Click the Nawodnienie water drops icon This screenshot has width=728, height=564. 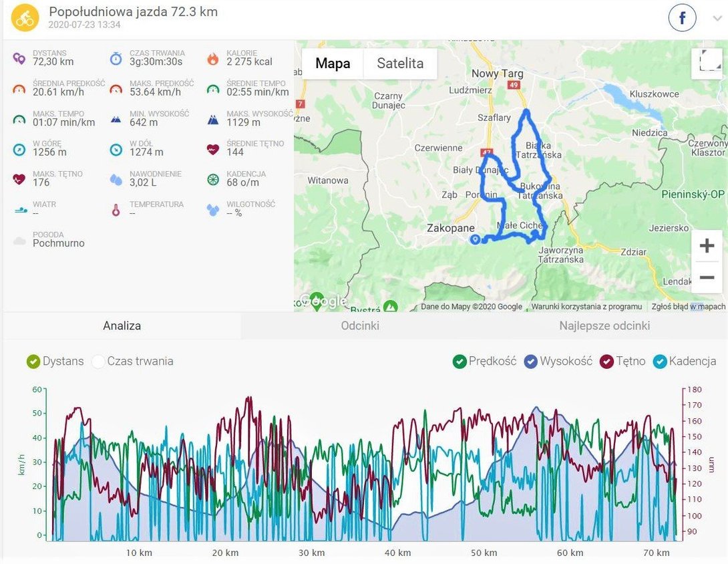coord(116,179)
